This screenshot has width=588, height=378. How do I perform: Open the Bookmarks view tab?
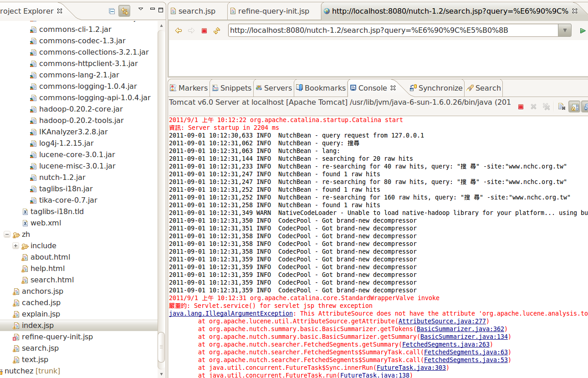tap(321, 88)
